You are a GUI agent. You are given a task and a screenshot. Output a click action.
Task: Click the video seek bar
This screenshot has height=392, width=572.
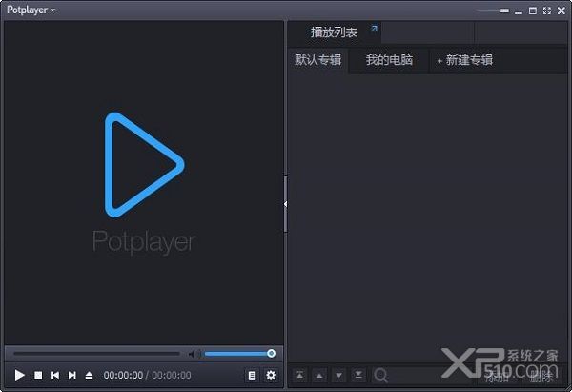point(96,354)
